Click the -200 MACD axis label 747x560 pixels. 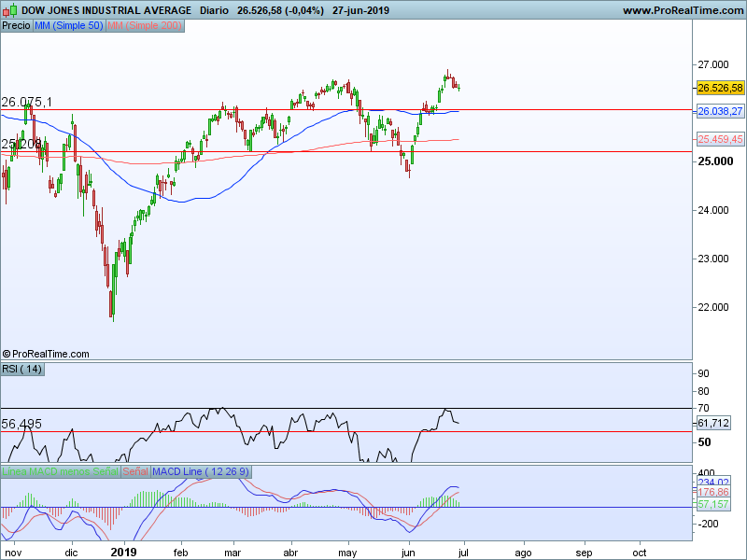click(x=707, y=524)
